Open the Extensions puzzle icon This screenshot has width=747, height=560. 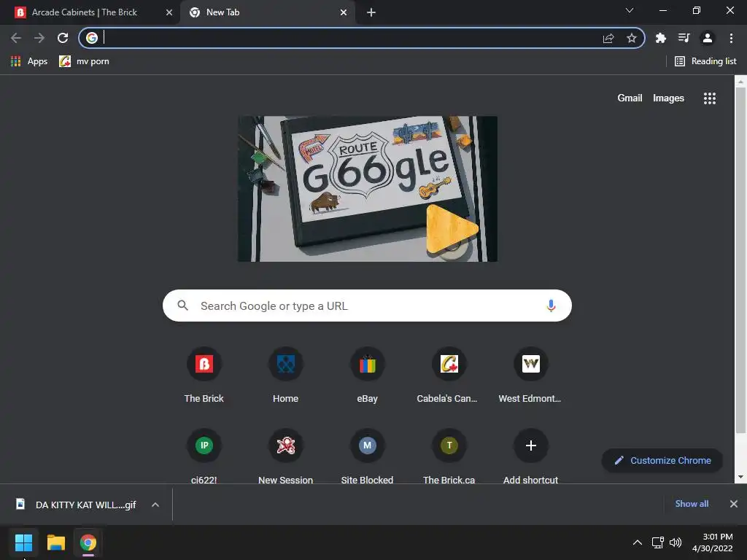pos(661,38)
